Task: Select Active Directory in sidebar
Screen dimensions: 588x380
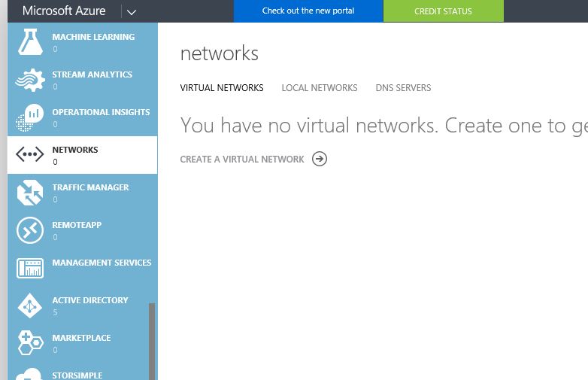Action: 90,300
